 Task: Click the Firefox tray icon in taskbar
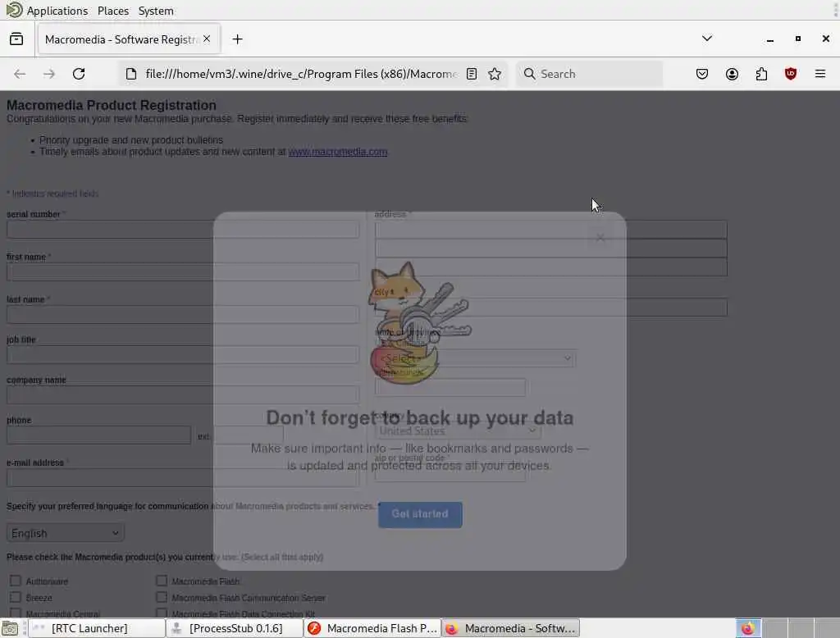pyautogui.click(x=748, y=628)
